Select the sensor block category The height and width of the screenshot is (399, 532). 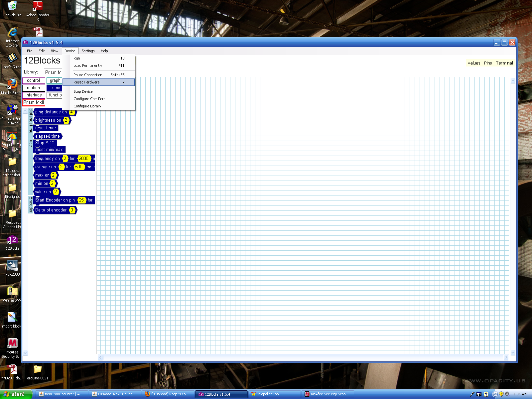[x=55, y=88]
